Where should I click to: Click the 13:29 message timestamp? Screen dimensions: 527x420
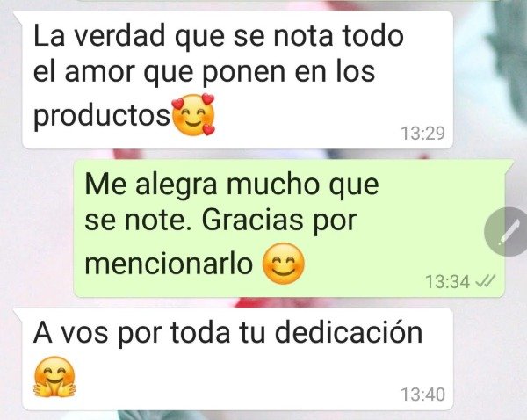tap(422, 134)
